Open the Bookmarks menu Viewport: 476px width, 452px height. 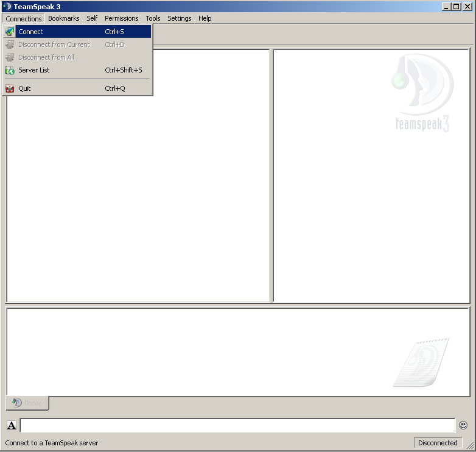[x=63, y=18]
